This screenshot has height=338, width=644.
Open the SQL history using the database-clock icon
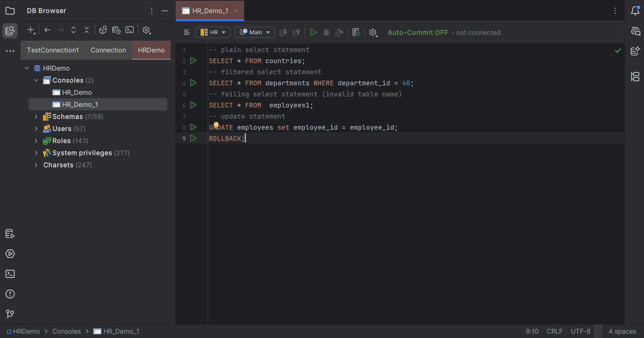point(116,30)
